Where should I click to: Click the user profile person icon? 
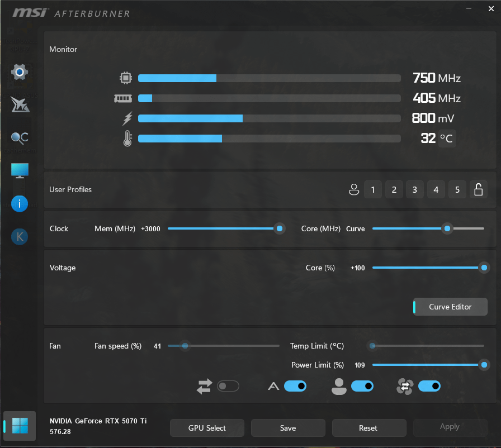click(354, 189)
